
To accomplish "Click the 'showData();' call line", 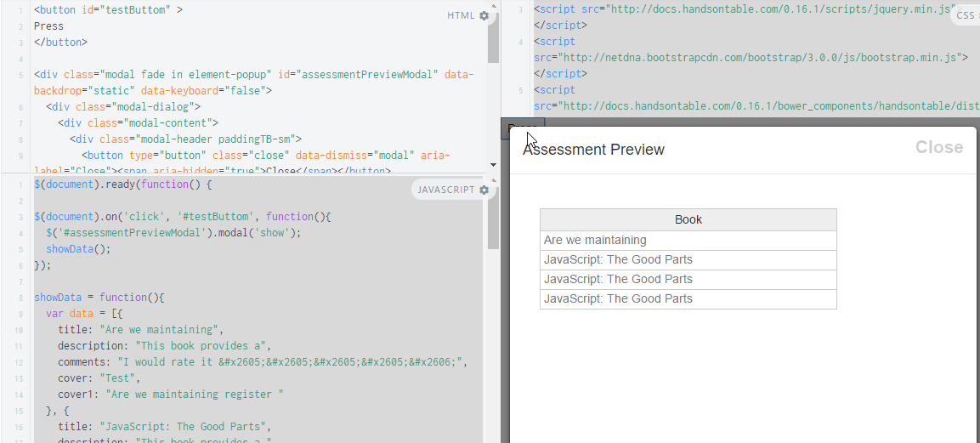I will coord(78,248).
